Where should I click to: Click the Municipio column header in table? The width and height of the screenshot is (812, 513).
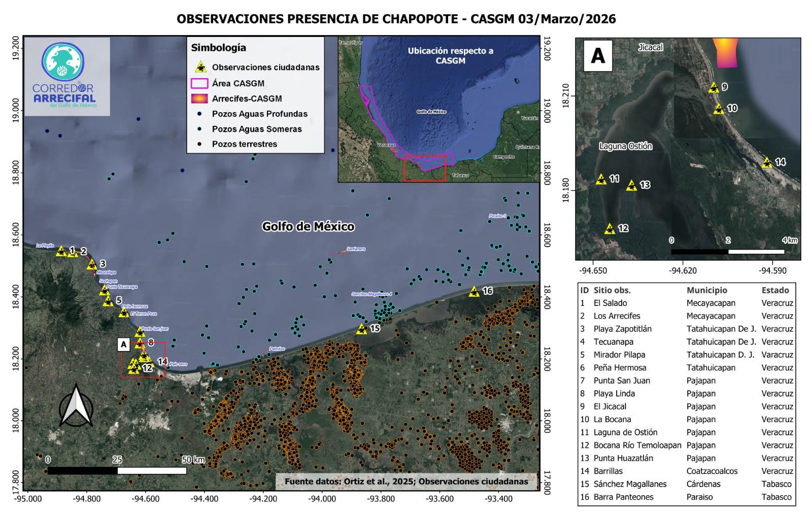706,290
